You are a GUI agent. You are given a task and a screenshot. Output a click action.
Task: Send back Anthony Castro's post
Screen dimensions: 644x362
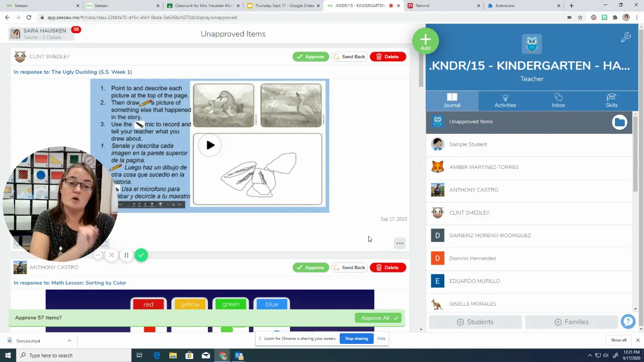[x=349, y=267]
